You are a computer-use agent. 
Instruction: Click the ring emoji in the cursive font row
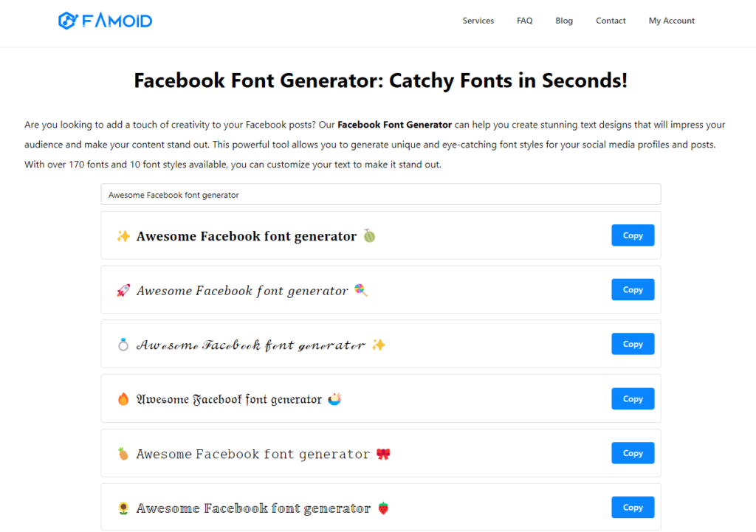point(124,343)
